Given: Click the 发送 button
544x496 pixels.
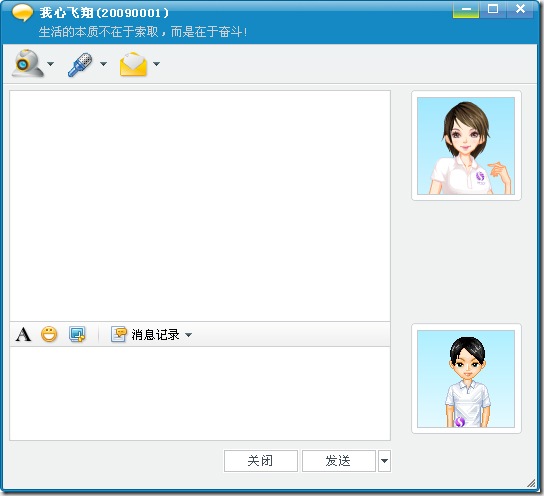Looking at the screenshot, I should (x=339, y=461).
